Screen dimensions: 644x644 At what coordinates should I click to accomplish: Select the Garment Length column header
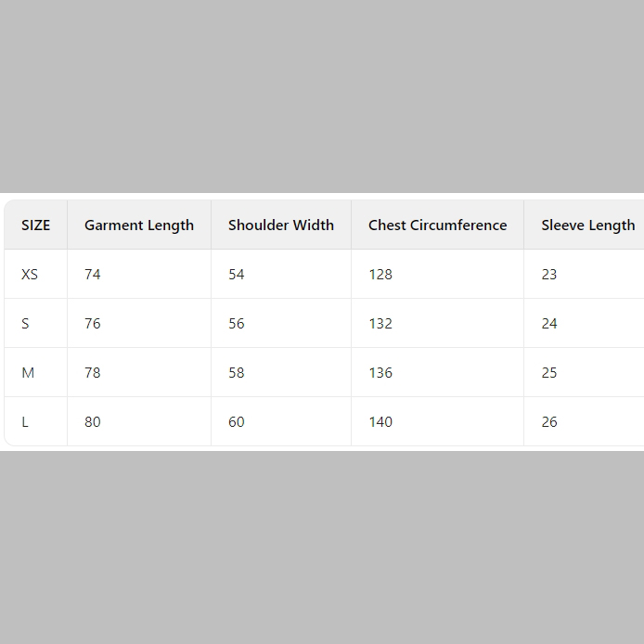click(x=139, y=225)
